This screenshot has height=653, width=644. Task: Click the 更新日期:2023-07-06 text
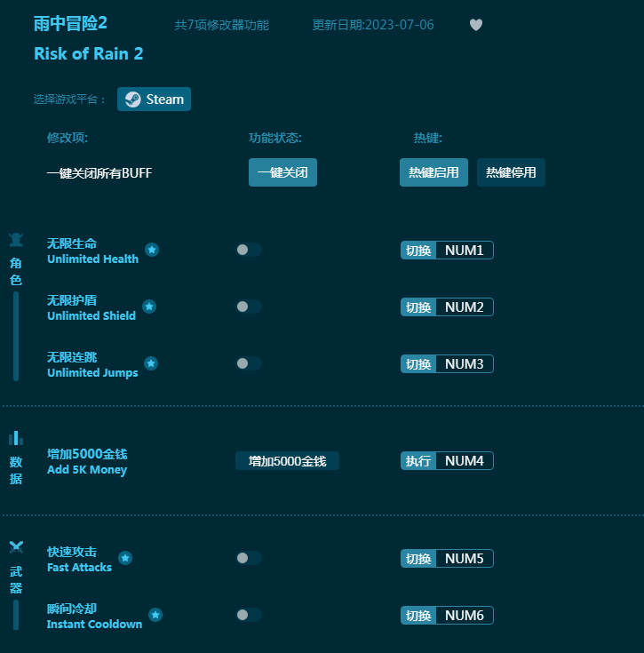click(373, 25)
